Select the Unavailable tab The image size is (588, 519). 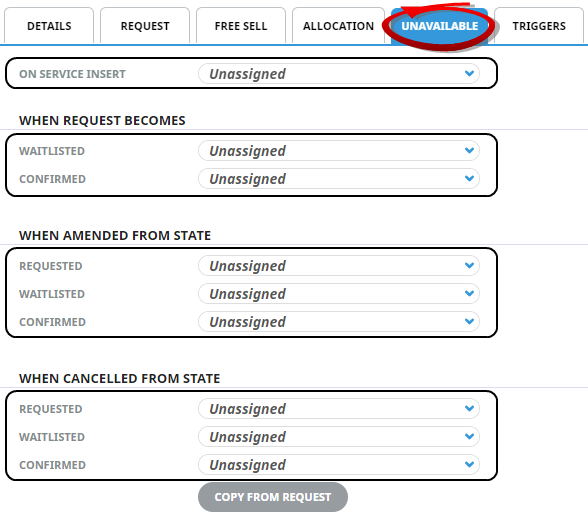(x=440, y=26)
